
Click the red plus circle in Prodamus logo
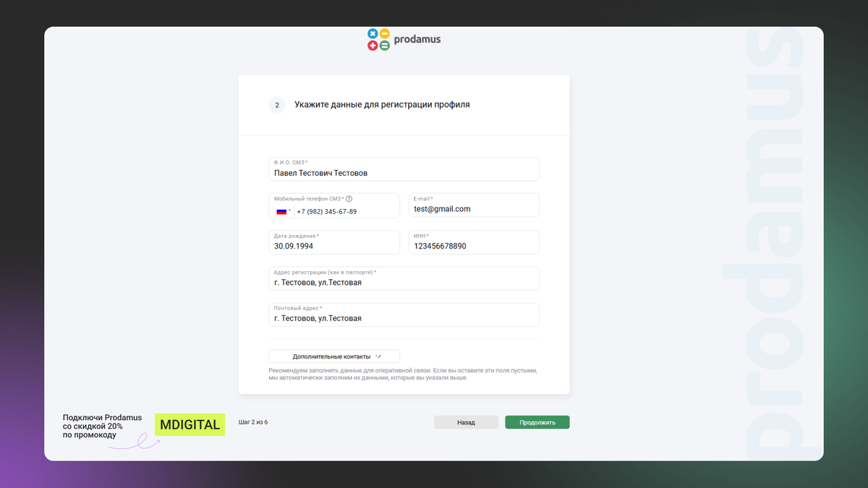(x=373, y=46)
